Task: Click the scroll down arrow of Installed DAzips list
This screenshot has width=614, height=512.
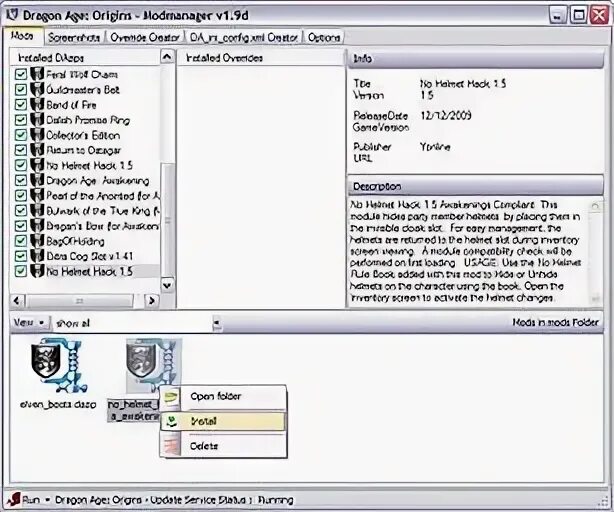Action: pos(167,285)
